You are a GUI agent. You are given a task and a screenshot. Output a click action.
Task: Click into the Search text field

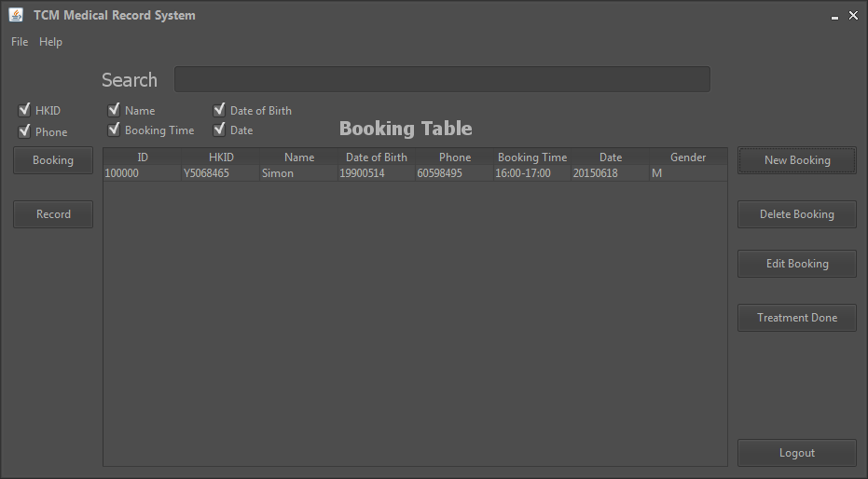(x=442, y=79)
